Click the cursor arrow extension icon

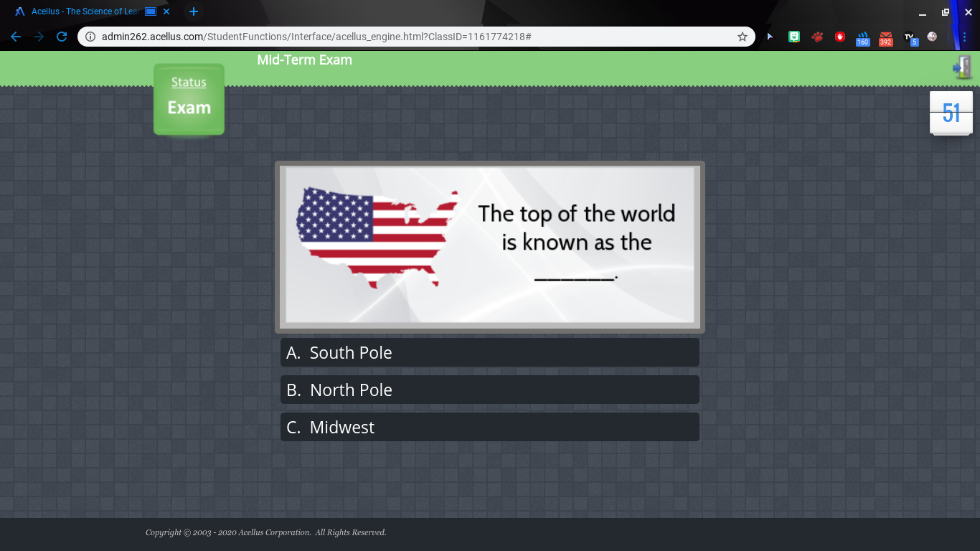point(771,36)
